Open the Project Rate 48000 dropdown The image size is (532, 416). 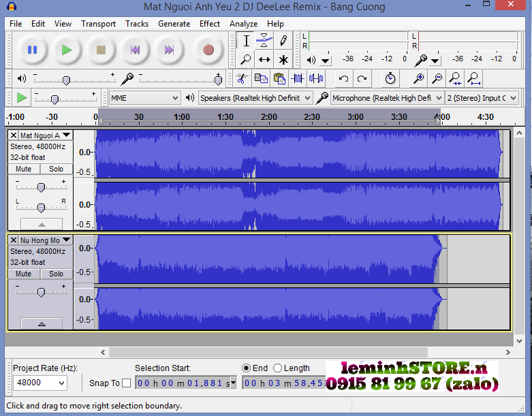[40, 383]
